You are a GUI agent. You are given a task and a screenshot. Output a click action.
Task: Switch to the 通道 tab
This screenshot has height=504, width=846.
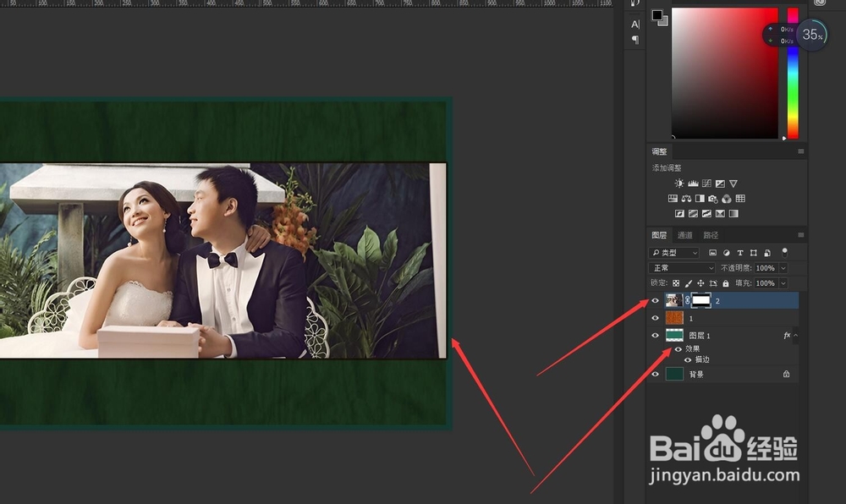tap(684, 235)
